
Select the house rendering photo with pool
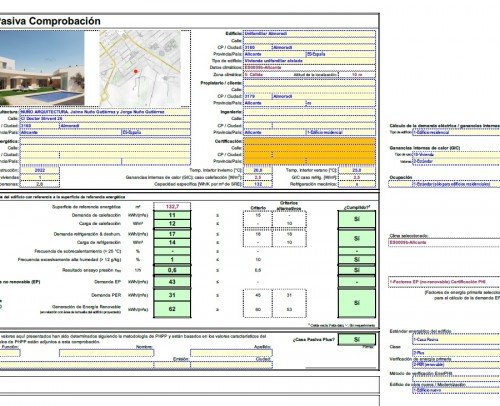(42, 68)
